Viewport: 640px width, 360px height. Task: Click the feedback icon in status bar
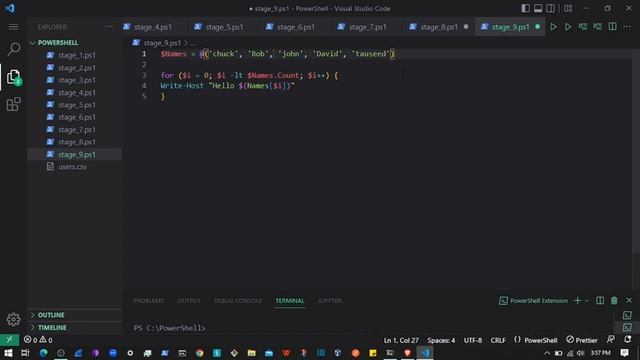611,340
